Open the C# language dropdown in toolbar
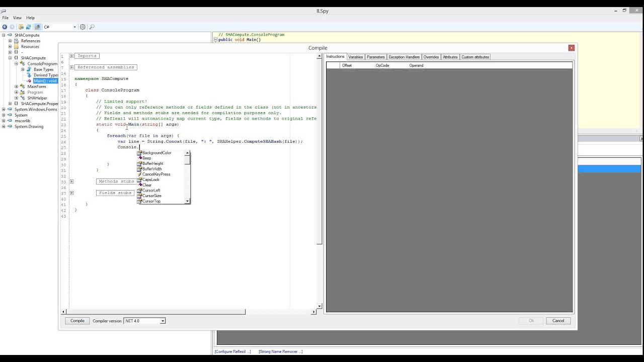 60,27
